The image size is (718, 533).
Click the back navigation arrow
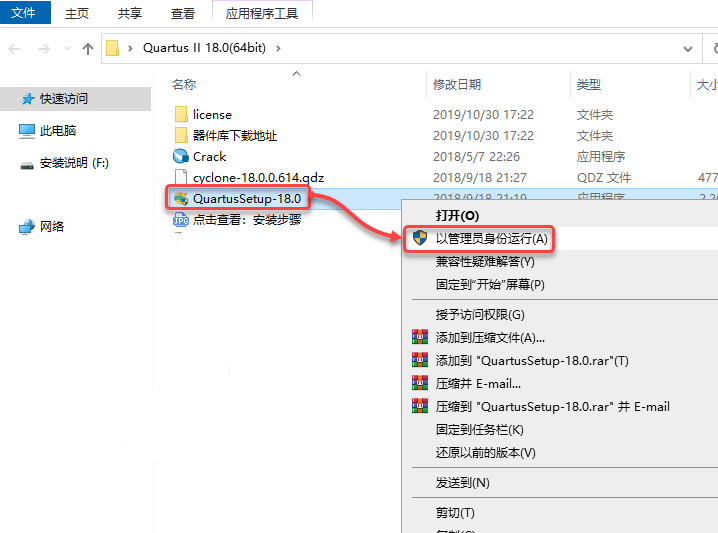(14, 49)
